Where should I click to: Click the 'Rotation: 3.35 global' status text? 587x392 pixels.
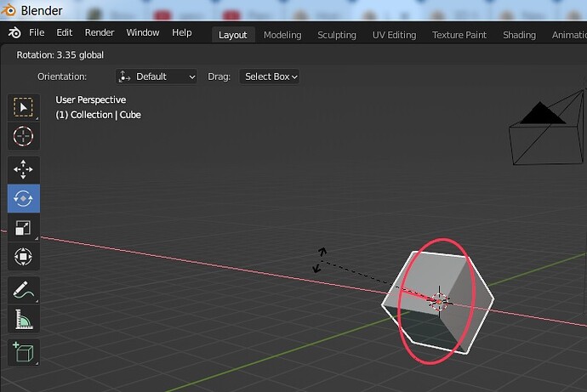pos(60,55)
